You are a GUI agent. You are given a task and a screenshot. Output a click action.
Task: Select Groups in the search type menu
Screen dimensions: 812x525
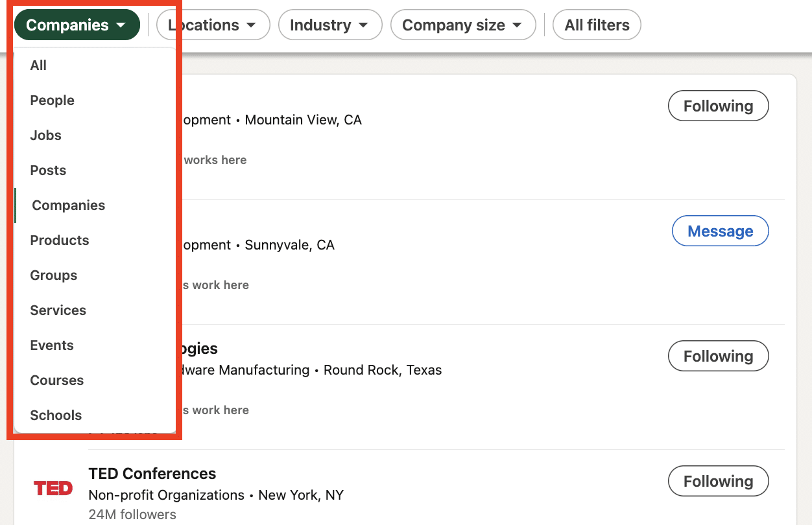point(53,275)
